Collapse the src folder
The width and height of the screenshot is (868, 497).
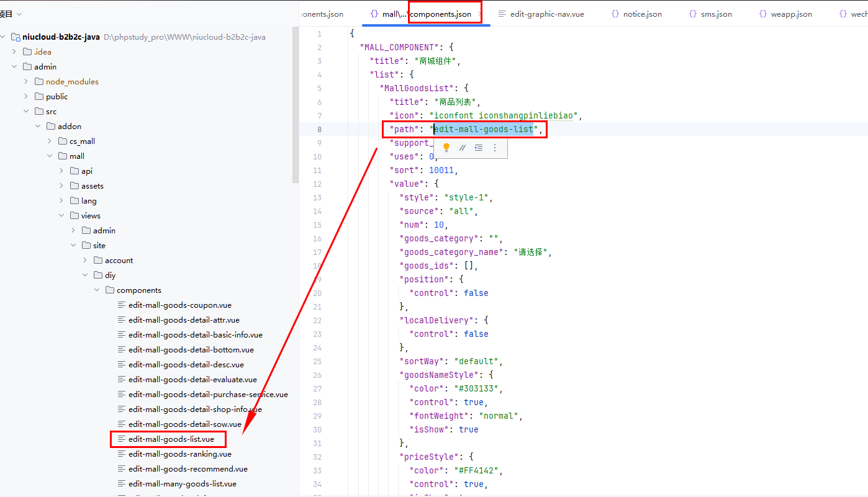click(26, 111)
